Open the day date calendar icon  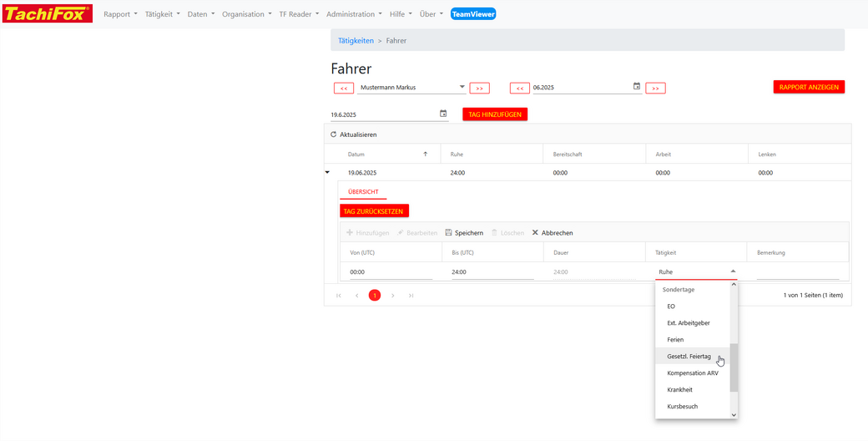click(443, 114)
